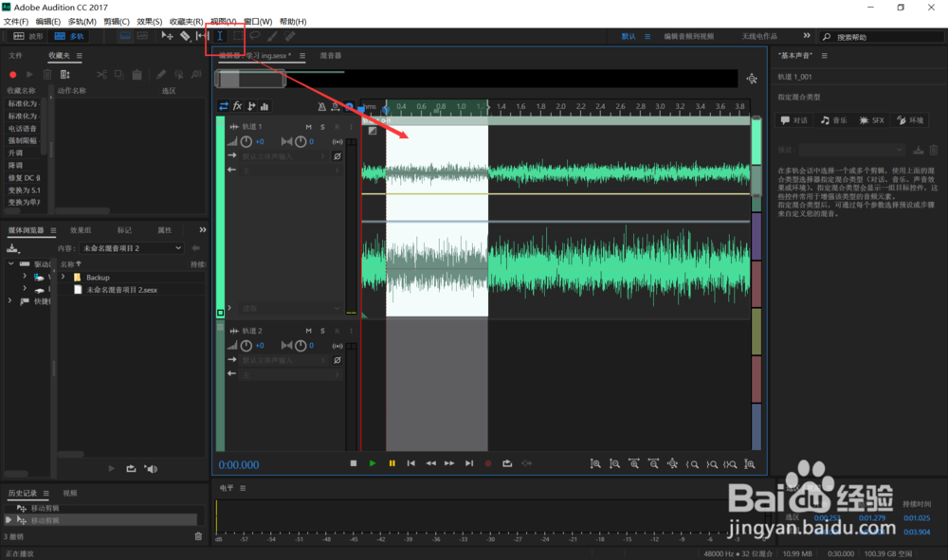Open 轨道 2 input dropdown
Screen dimensions: 948x560
283,360
